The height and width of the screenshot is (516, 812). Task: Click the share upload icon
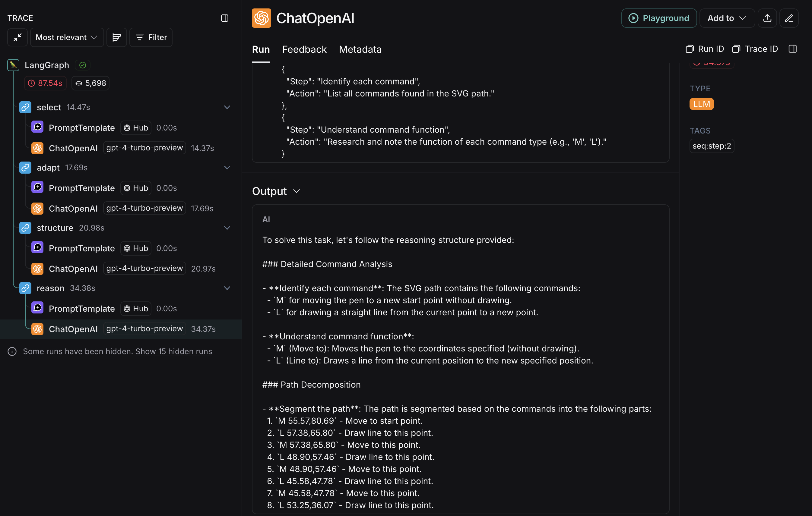[767, 18]
